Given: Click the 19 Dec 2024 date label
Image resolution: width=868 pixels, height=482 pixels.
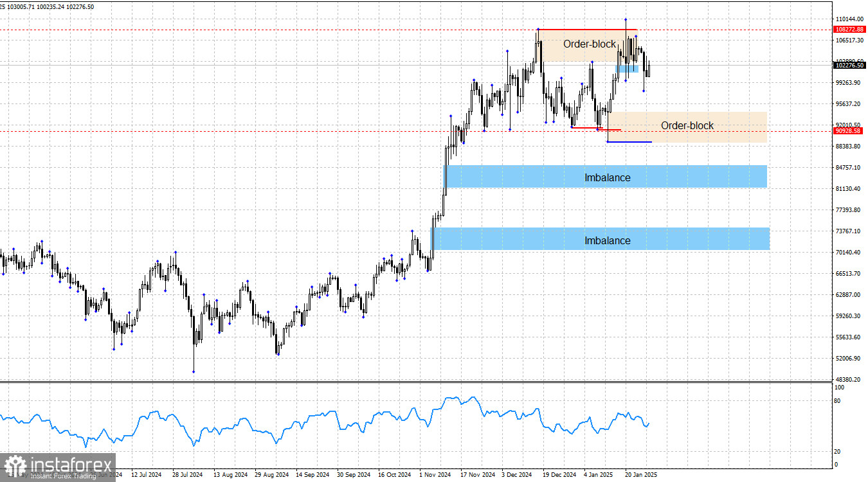Looking at the screenshot, I should coord(559,475).
